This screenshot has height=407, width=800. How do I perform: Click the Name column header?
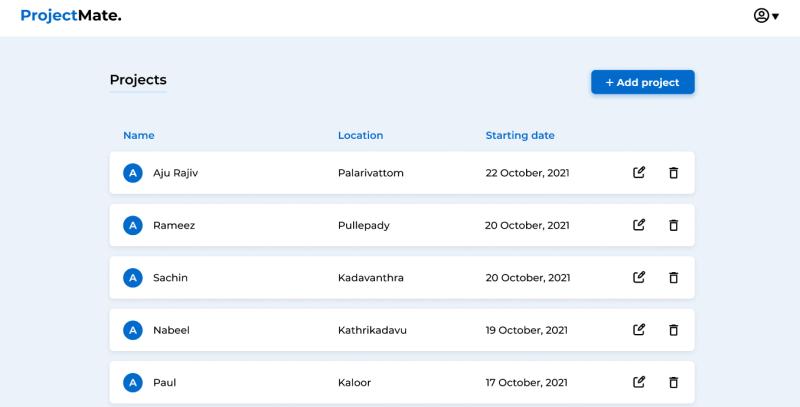[139, 135]
